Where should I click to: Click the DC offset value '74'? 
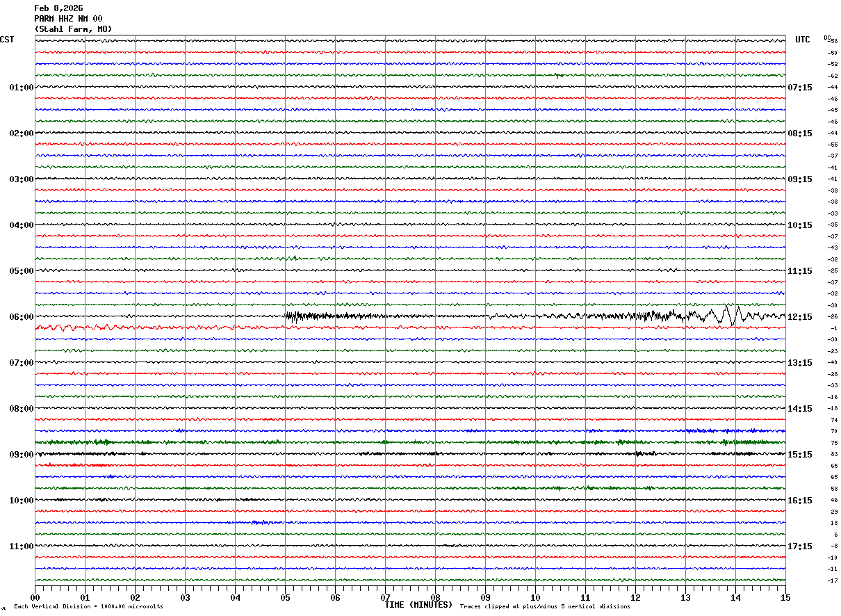(834, 420)
